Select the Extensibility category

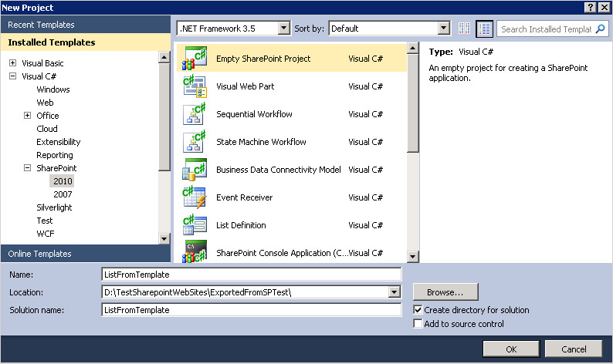[x=58, y=142]
